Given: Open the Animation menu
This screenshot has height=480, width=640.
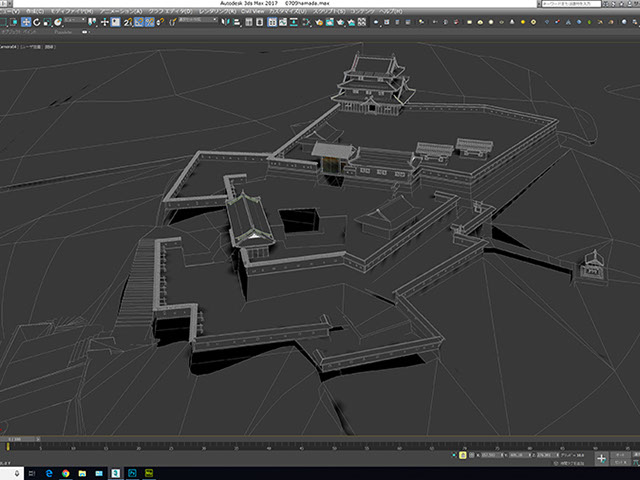Looking at the screenshot, I should 120,11.
